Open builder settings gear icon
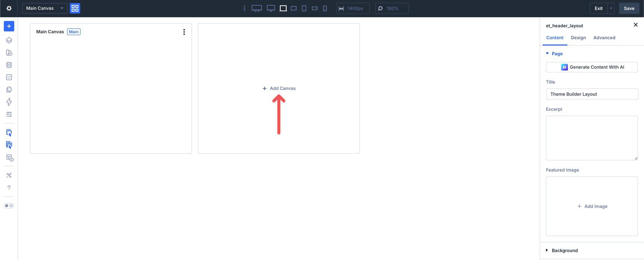The image size is (644, 260). point(9,8)
